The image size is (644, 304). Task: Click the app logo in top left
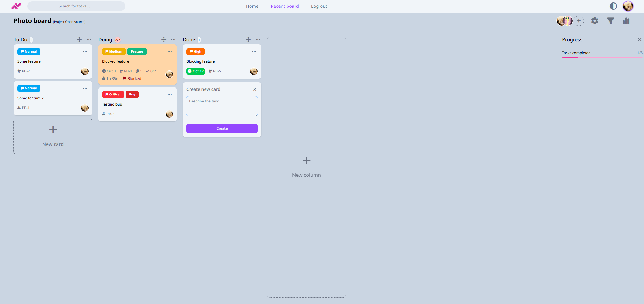[x=16, y=6]
